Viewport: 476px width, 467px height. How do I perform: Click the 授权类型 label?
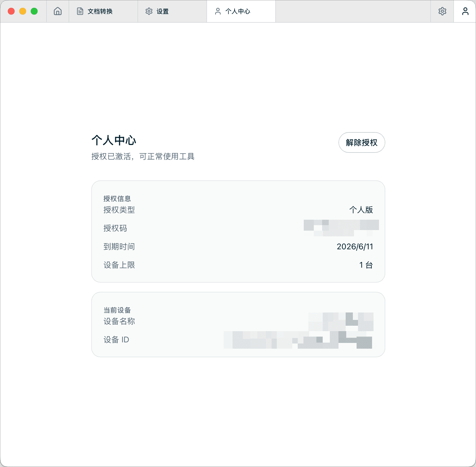point(119,210)
